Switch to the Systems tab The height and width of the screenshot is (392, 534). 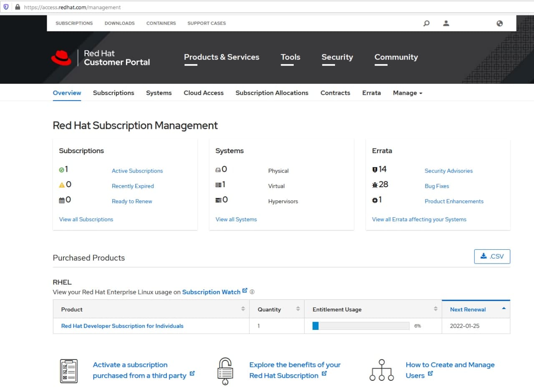[x=159, y=93]
